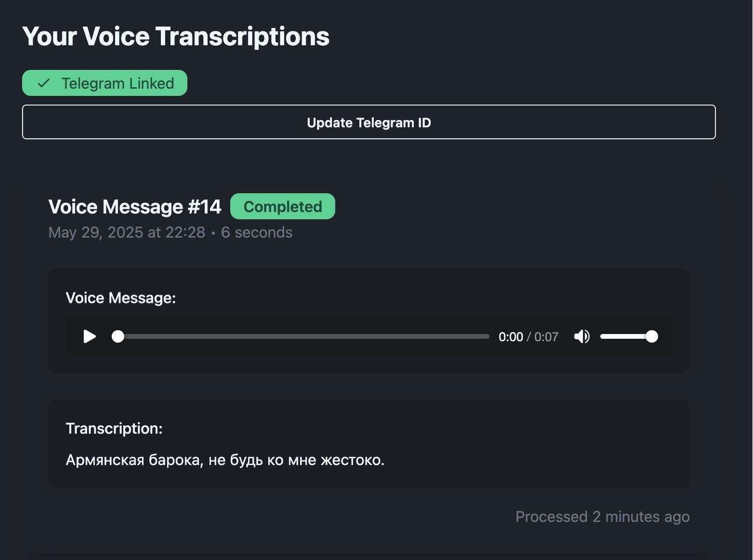Click the 6 seconds duration text
Image resolution: width=753 pixels, height=560 pixels.
[257, 232]
